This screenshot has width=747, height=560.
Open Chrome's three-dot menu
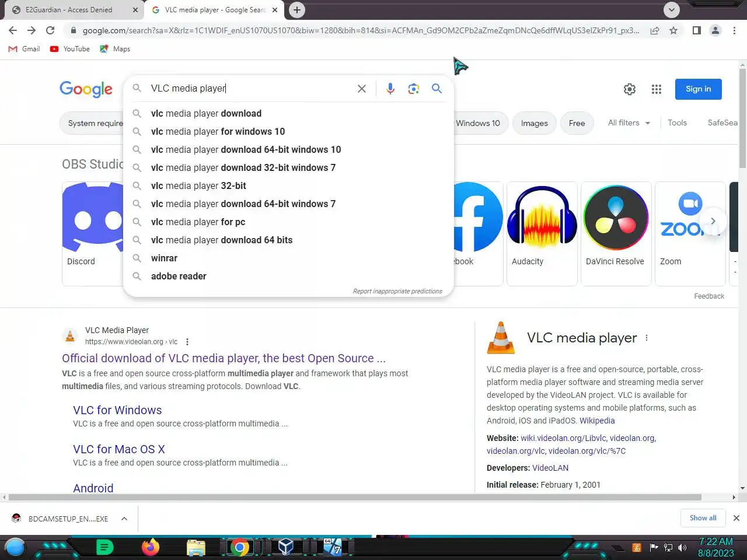734,30
